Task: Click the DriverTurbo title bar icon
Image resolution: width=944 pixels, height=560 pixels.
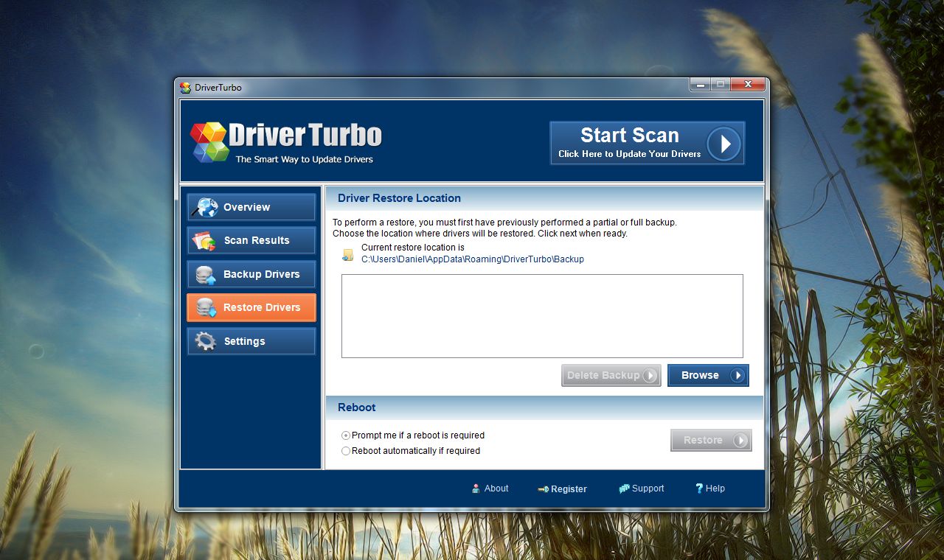Action: pos(185,88)
